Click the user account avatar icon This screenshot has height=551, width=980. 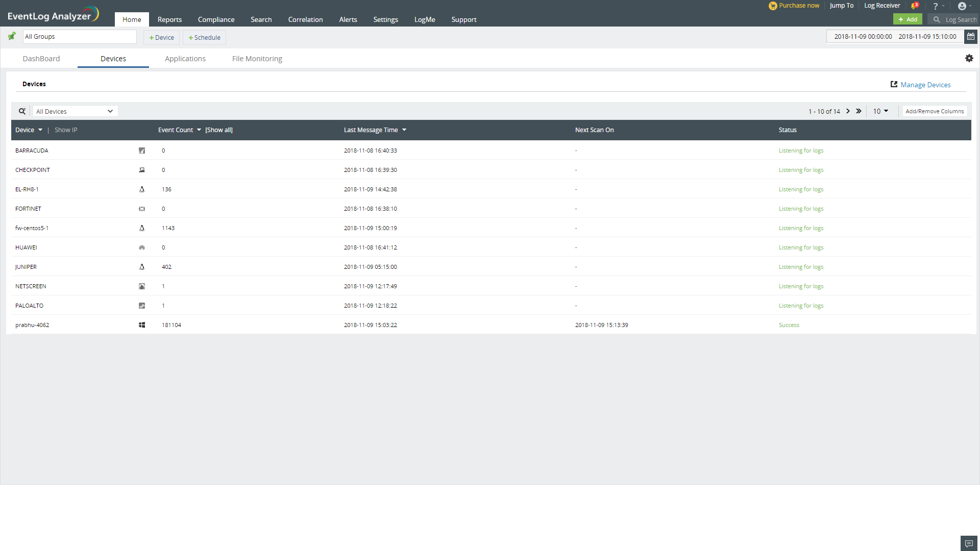(x=962, y=6)
